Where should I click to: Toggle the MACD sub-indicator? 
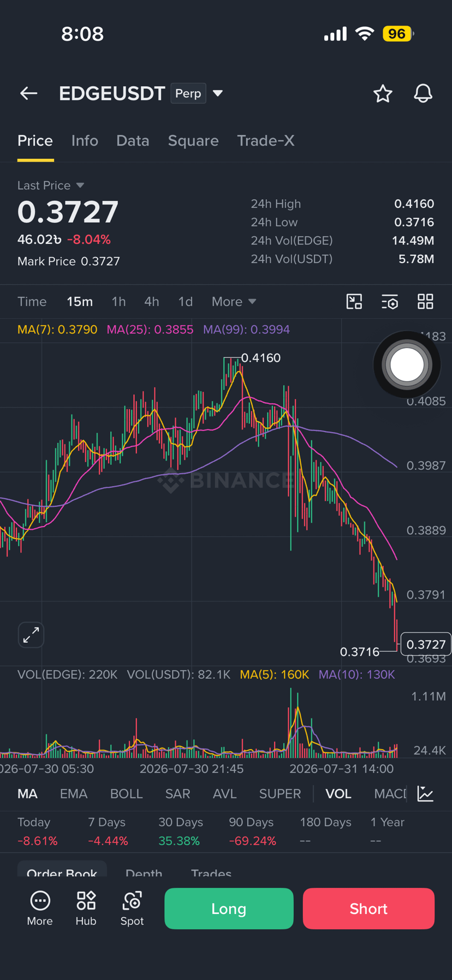pos(390,794)
